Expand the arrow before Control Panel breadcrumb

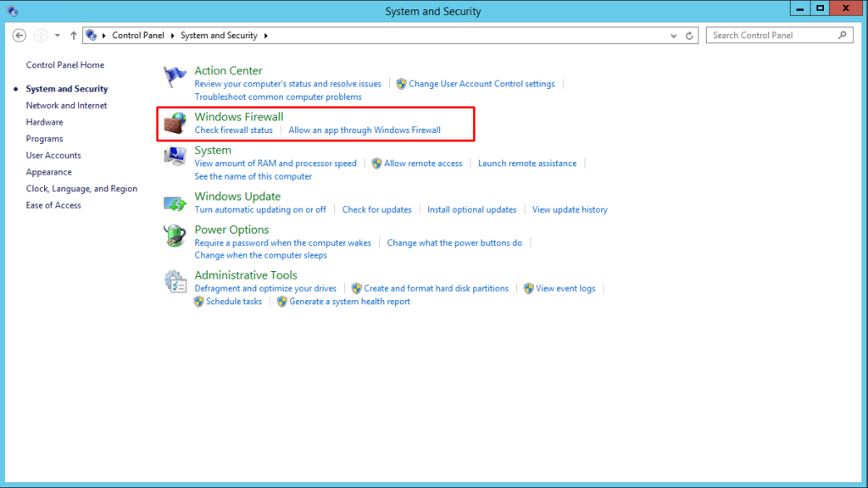[x=104, y=36]
